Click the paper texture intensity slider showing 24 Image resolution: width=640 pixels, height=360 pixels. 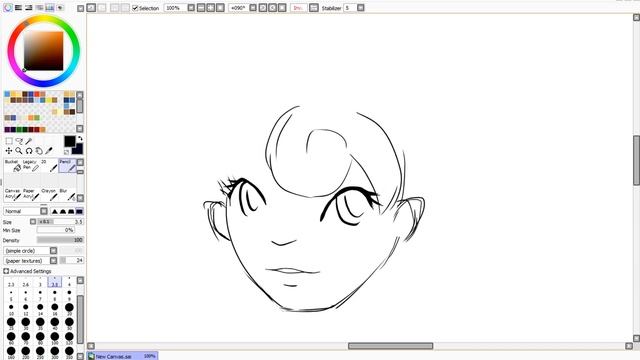[71, 260]
